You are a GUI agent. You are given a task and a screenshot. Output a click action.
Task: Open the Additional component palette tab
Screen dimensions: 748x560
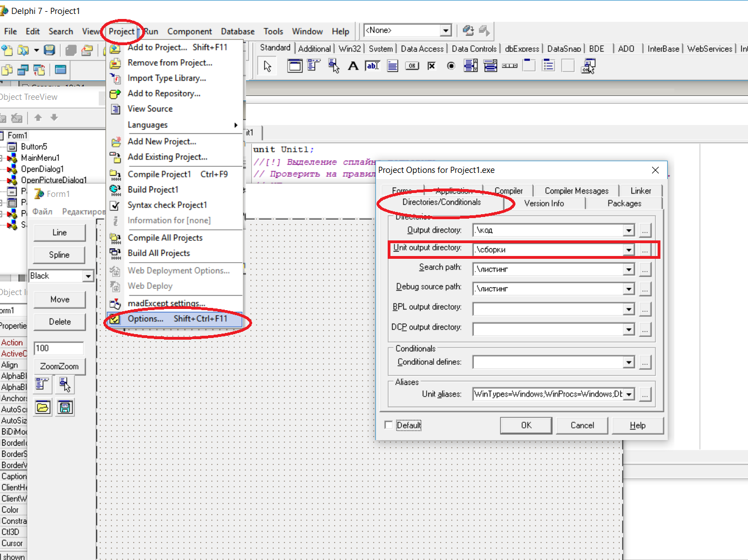tap(315, 49)
